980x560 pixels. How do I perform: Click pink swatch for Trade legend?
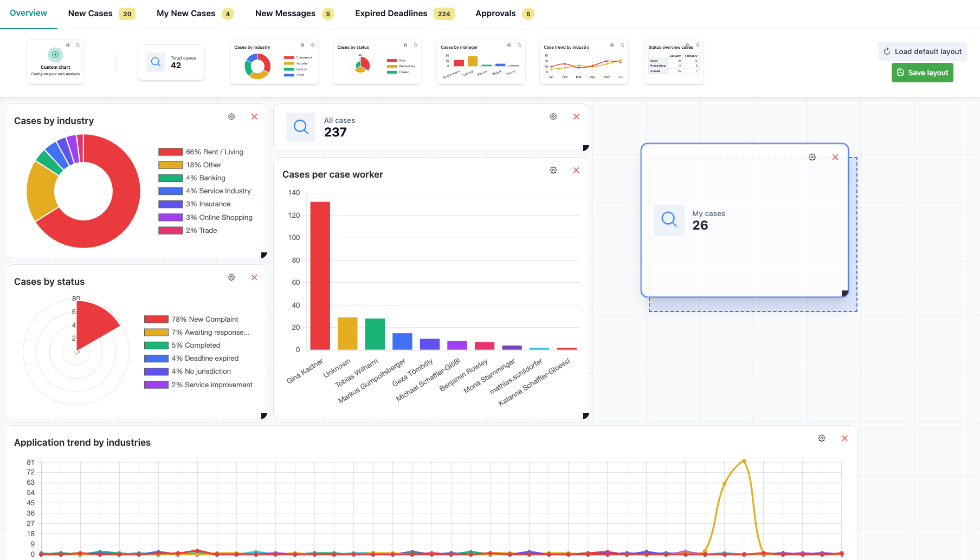tap(170, 230)
